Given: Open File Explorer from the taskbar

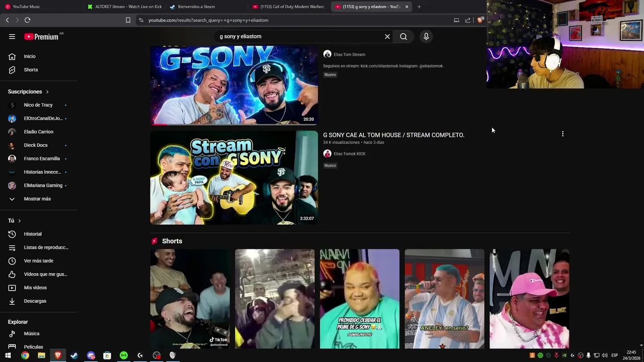Looking at the screenshot, I should [x=41, y=355].
